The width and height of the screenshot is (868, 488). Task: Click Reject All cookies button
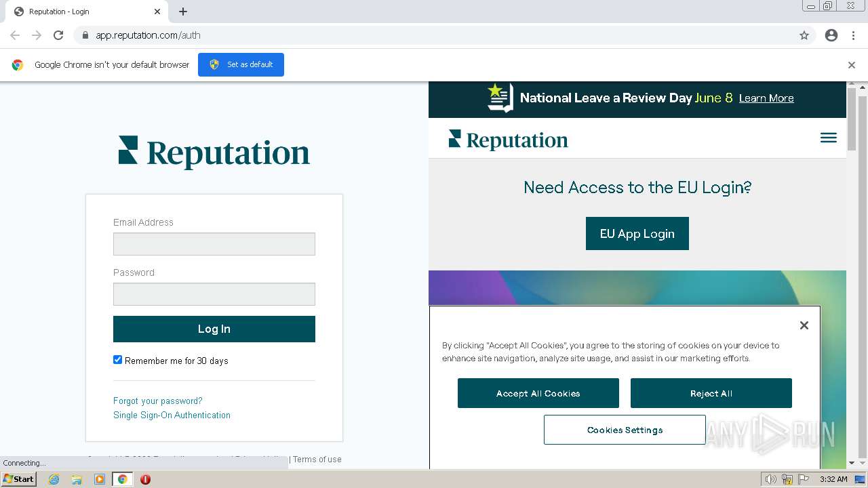pos(711,393)
